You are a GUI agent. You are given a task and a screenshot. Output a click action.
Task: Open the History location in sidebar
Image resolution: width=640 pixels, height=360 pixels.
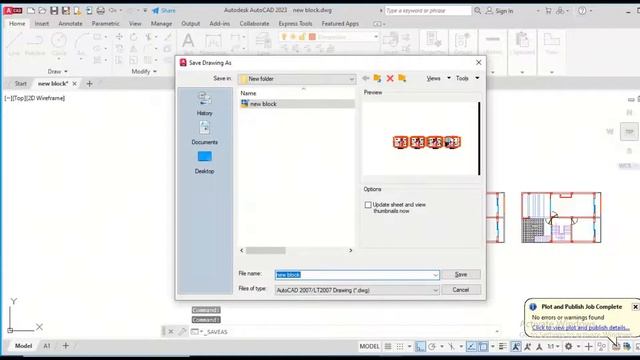click(204, 104)
